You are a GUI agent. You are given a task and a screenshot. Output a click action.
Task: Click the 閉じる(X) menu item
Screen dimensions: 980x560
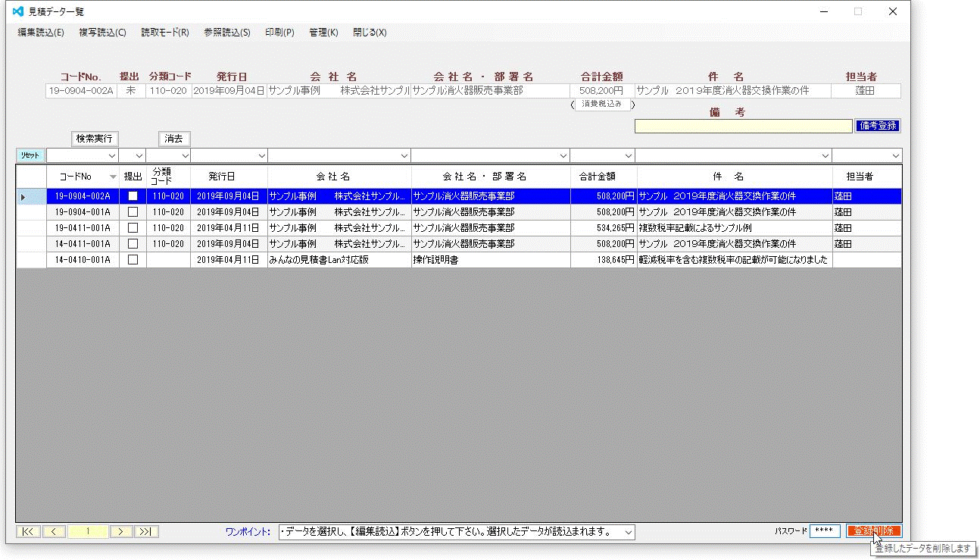(x=370, y=33)
